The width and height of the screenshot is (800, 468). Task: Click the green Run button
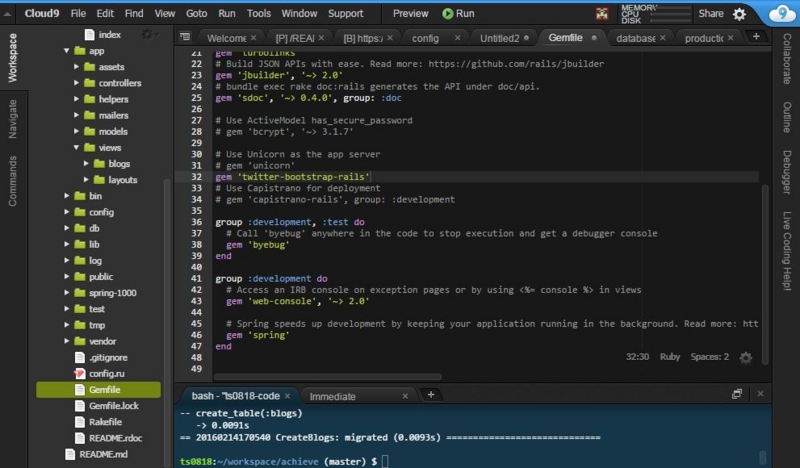[458, 14]
